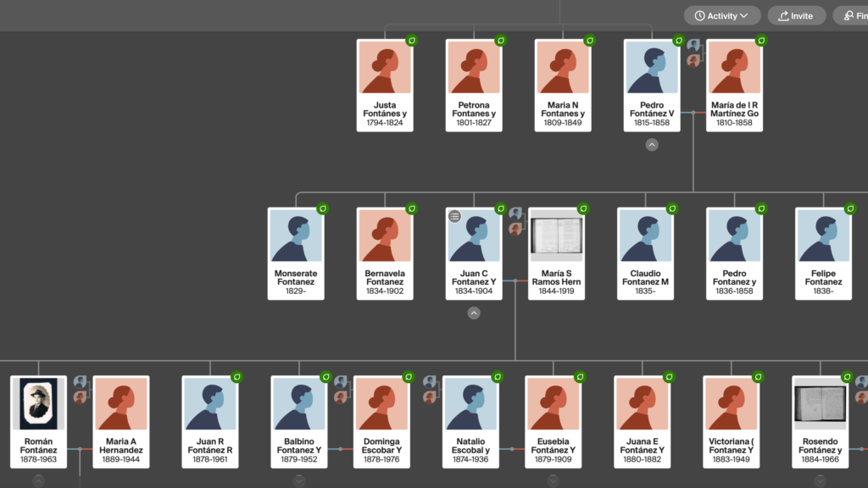Select Maria N Fontanes y 1809-1849 card
Viewport: 868px width, 488px height.
click(563, 86)
